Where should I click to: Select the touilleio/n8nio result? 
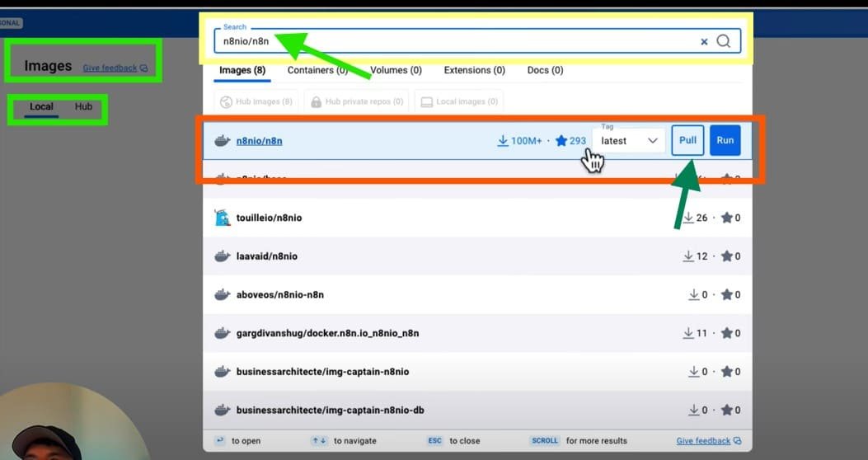(477, 218)
